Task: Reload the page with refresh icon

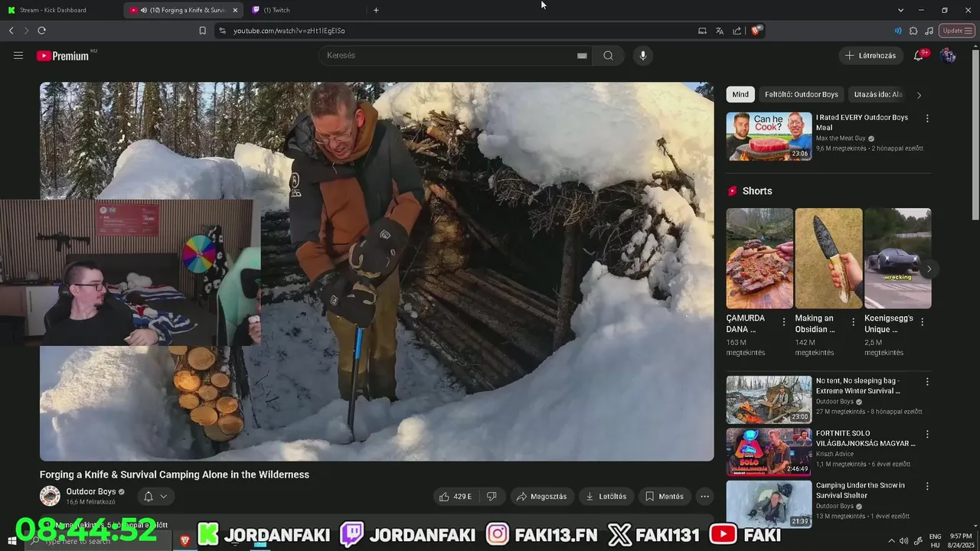Action: click(41, 31)
